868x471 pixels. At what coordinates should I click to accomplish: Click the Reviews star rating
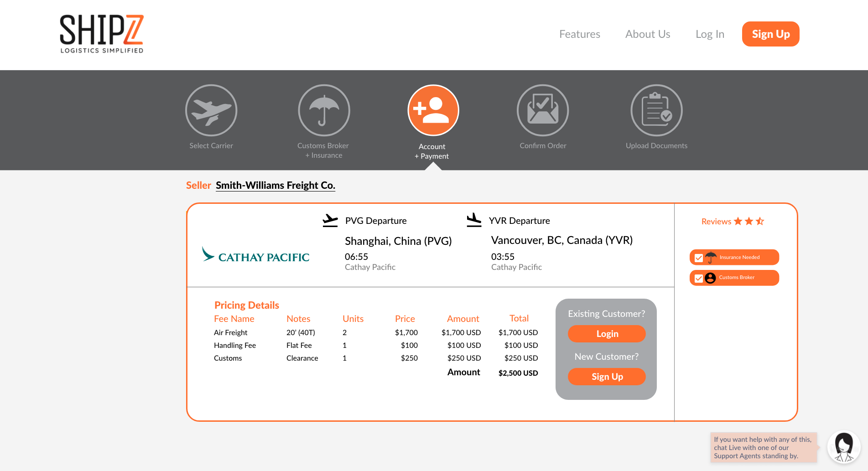[748, 221]
